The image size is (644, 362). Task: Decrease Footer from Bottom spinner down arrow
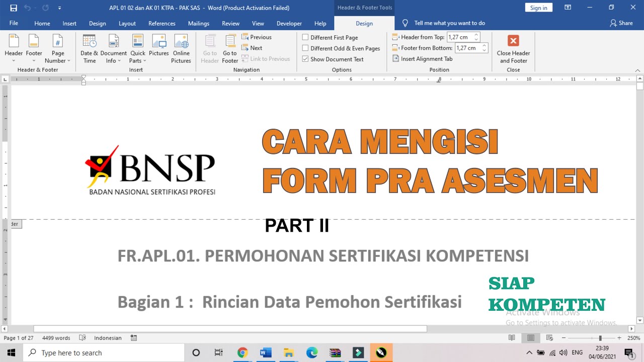pos(485,51)
